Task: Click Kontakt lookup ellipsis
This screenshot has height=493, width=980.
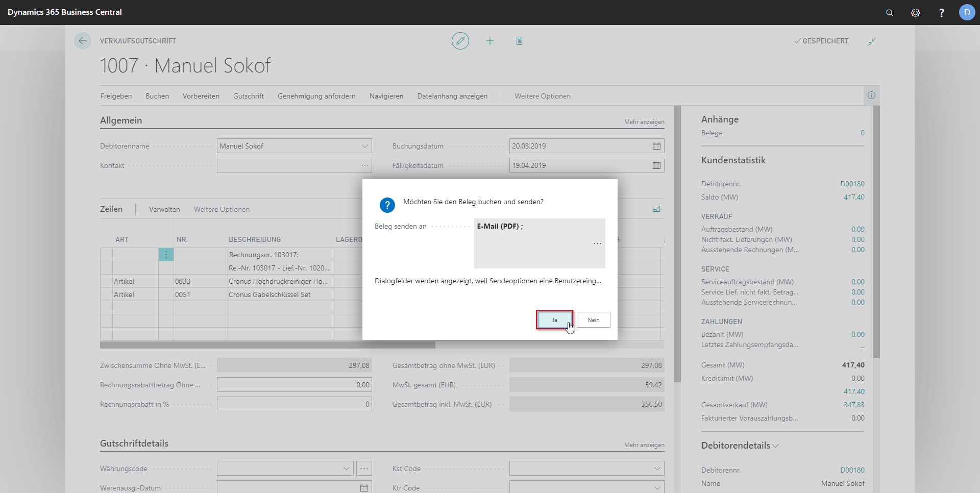Action: 364,165
